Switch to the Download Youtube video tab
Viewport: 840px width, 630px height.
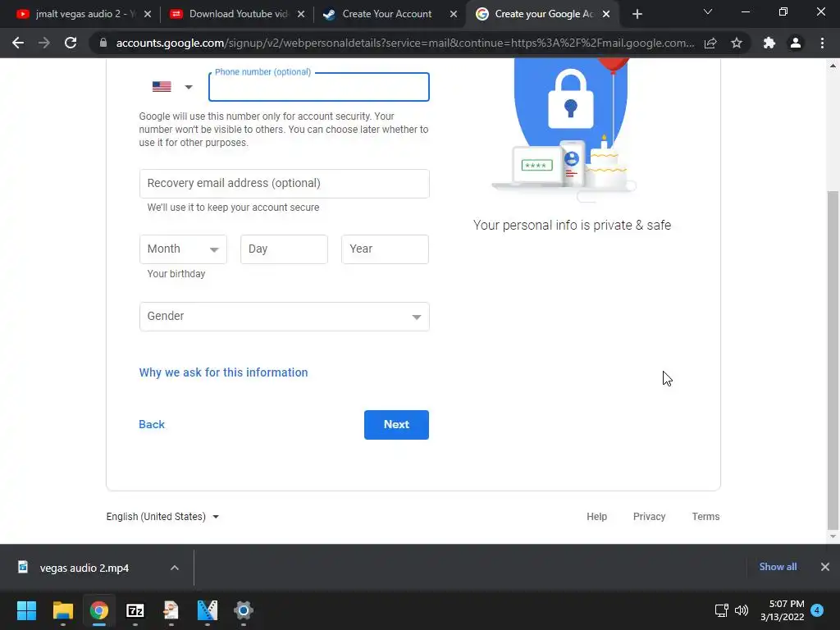[x=236, y=14]
